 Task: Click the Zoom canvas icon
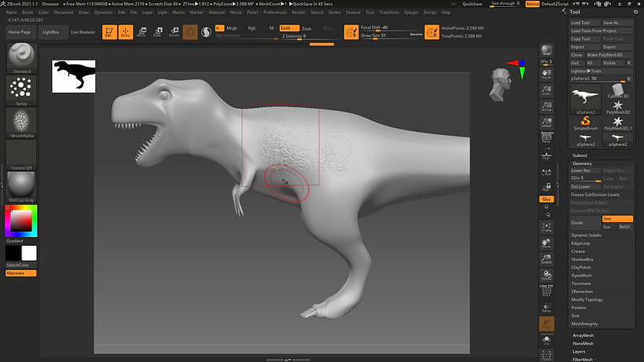click(546, 90)
